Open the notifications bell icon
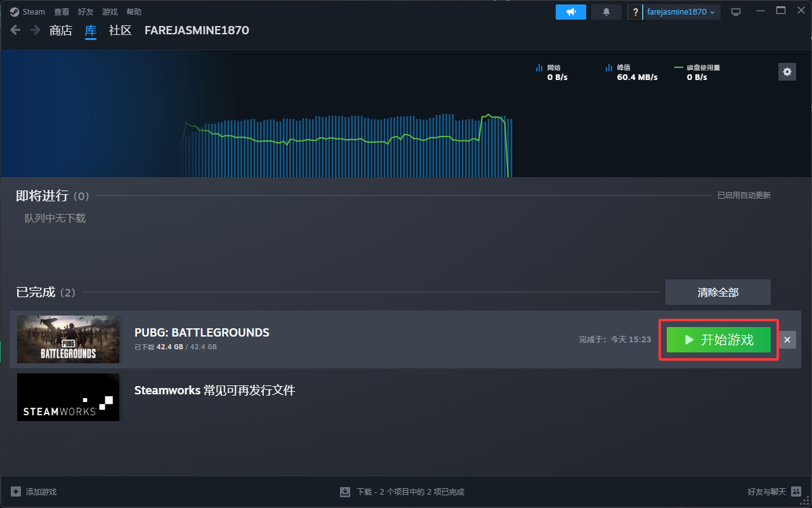 [x=606, y=12]
